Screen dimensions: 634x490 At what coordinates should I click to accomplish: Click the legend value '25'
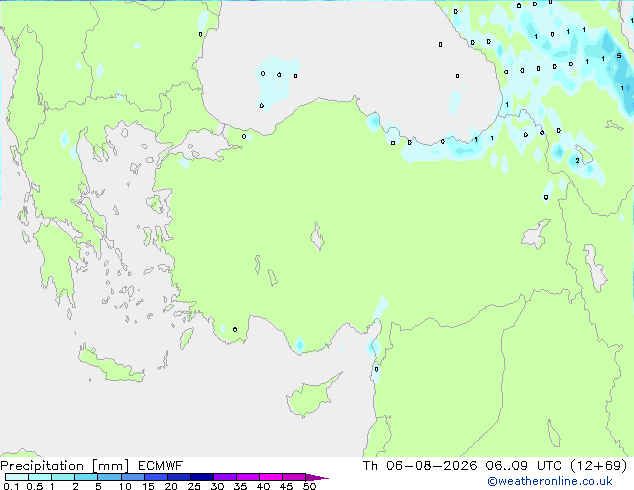point(194,486)
